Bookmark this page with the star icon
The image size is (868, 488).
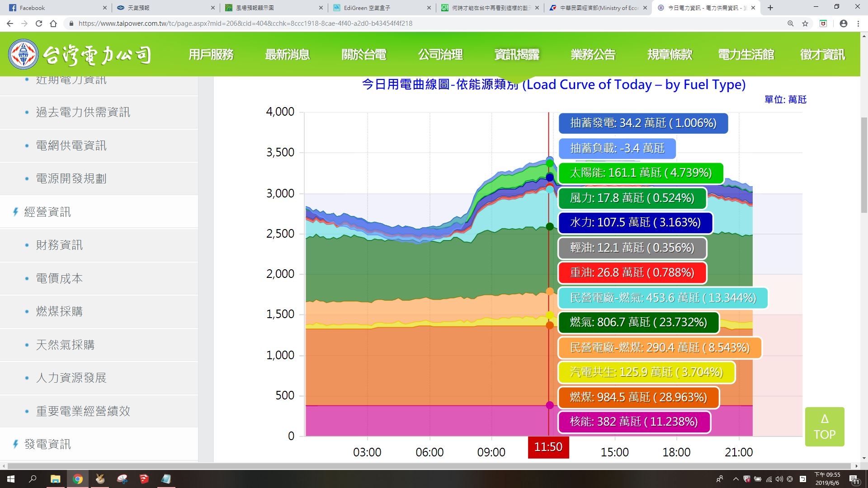point(805,23)
